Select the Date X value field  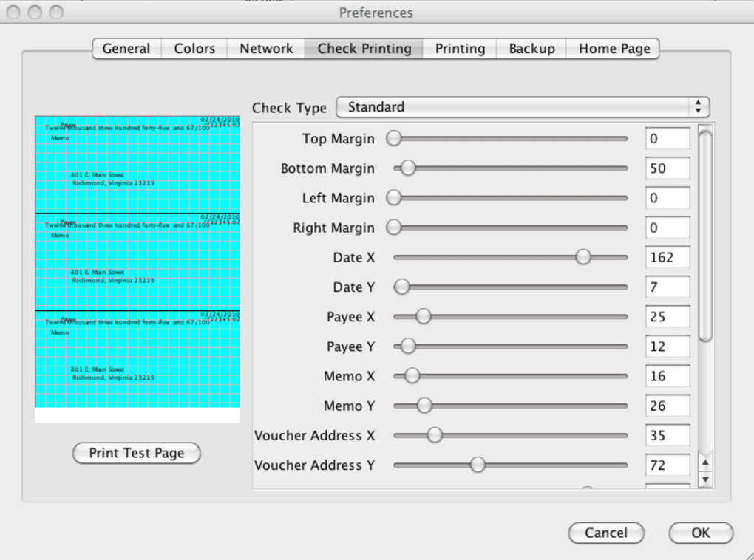(x=668, y=257)
